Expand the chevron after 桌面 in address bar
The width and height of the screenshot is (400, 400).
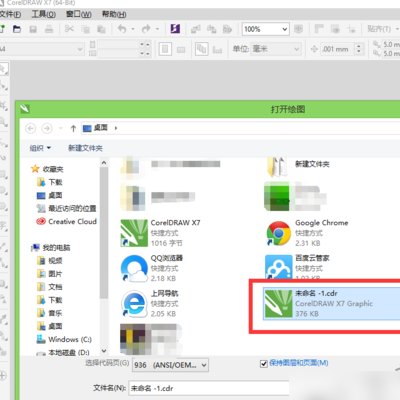point(116,128)
